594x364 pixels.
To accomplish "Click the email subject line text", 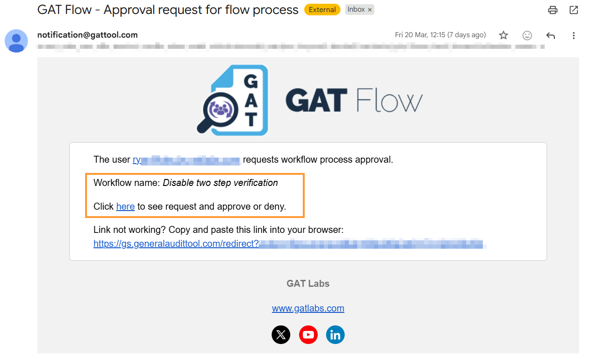I will pos(167,9).
